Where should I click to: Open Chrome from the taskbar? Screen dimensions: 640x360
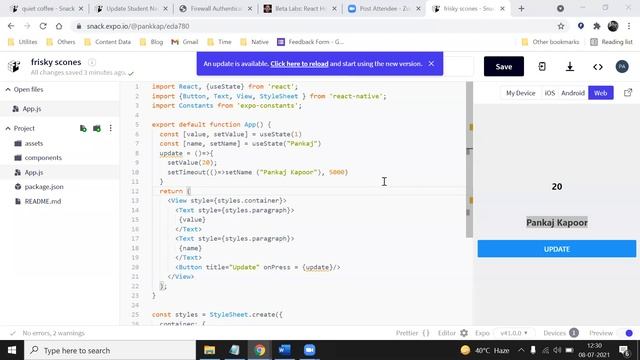[x=260, y=350]
